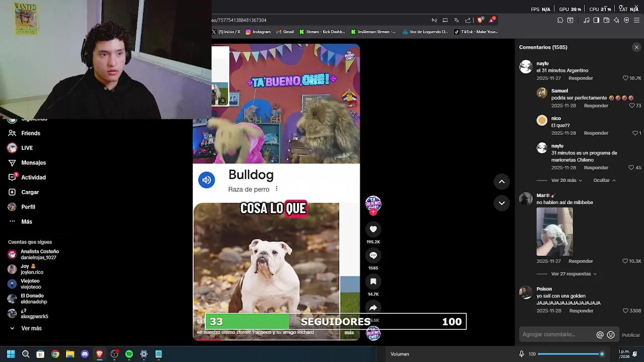Open Discord from the Windows taskbar
The width and height of the screenshot is (644, 362).
[85, 354]
